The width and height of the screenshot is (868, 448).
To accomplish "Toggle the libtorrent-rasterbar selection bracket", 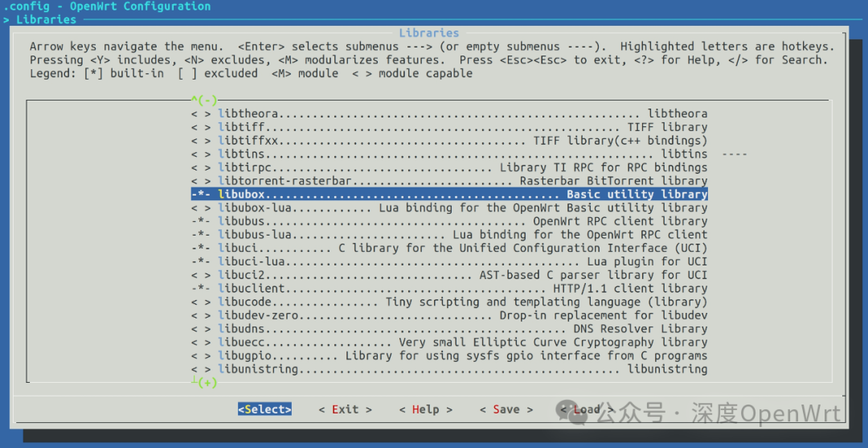I will (201, 181).
